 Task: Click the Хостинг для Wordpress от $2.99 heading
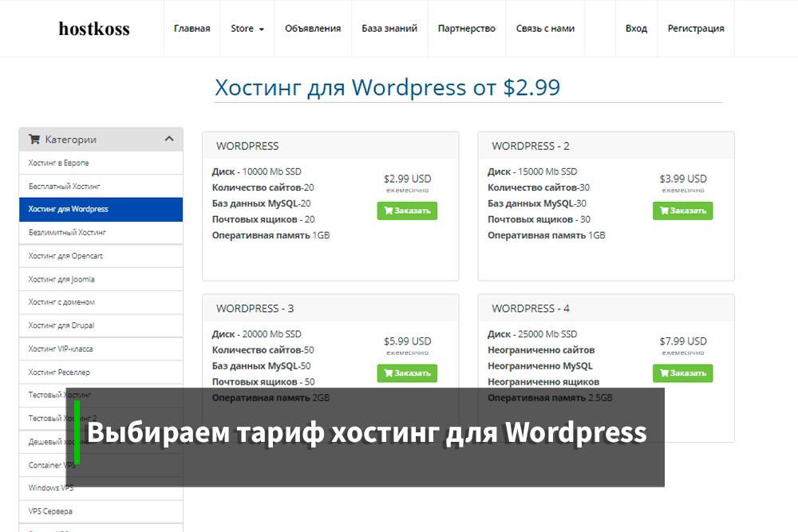coord(387,88)
